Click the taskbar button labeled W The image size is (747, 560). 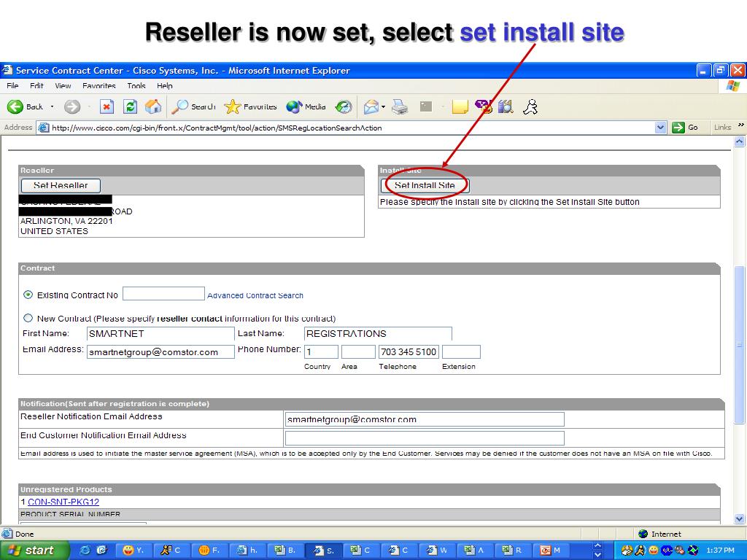point(437,551)
